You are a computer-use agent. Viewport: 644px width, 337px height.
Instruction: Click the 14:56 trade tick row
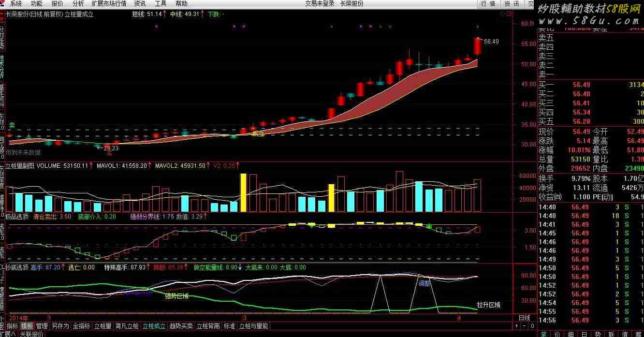591,320
